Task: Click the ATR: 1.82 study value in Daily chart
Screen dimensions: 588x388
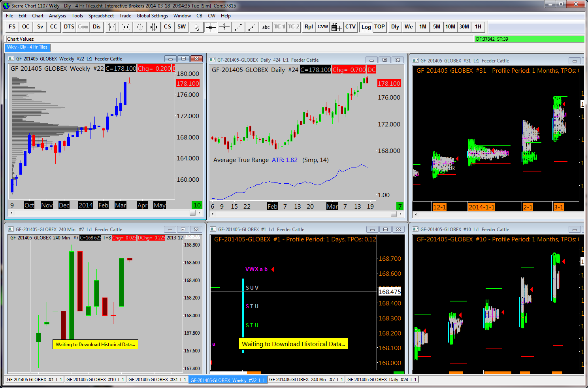Action: tap(285, 160)
